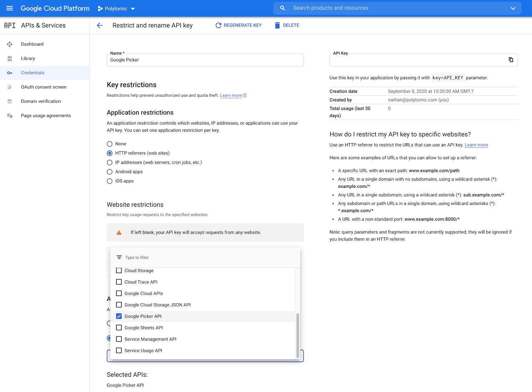Click the Dashboard icon in sidebar
The width and height of the screenshot is (532, 392).
(x=10, y=44)
